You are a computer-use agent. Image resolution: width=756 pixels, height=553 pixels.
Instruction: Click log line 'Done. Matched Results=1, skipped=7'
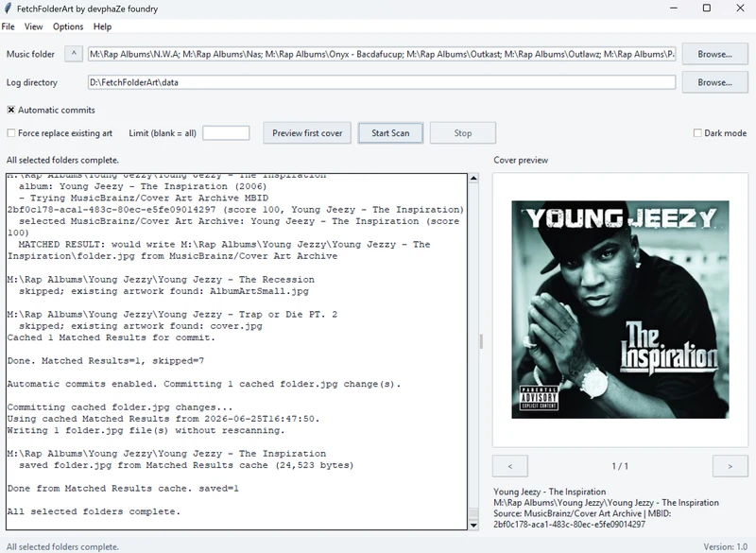(106, 360)
